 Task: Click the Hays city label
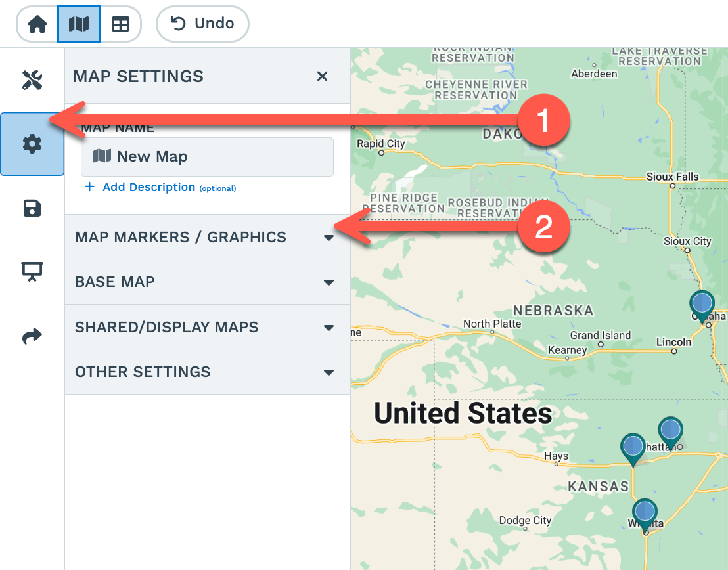click(x=556, y=456)
